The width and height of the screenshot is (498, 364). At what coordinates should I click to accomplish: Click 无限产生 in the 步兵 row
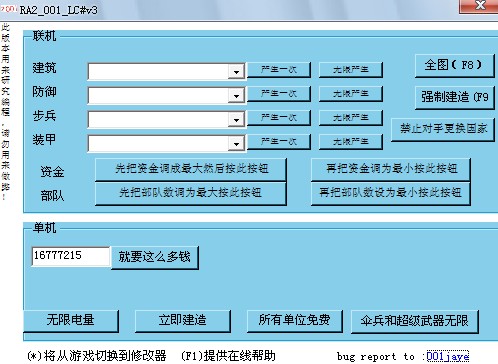(351, 118)
